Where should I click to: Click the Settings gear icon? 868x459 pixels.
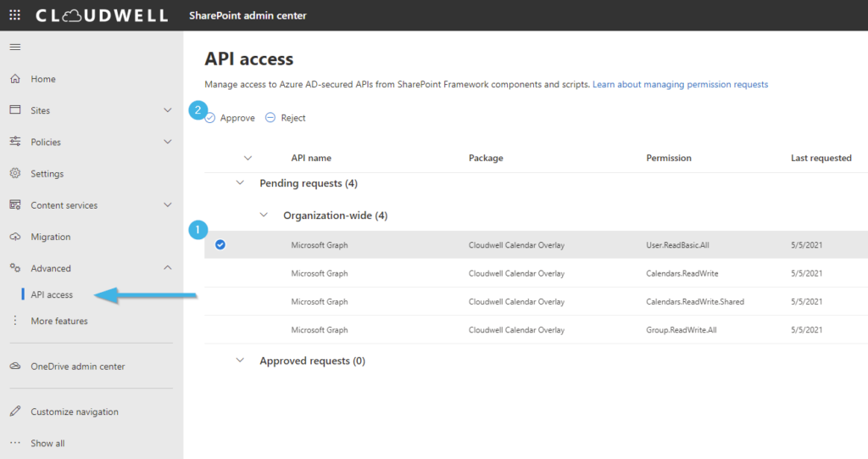(15, 173)
